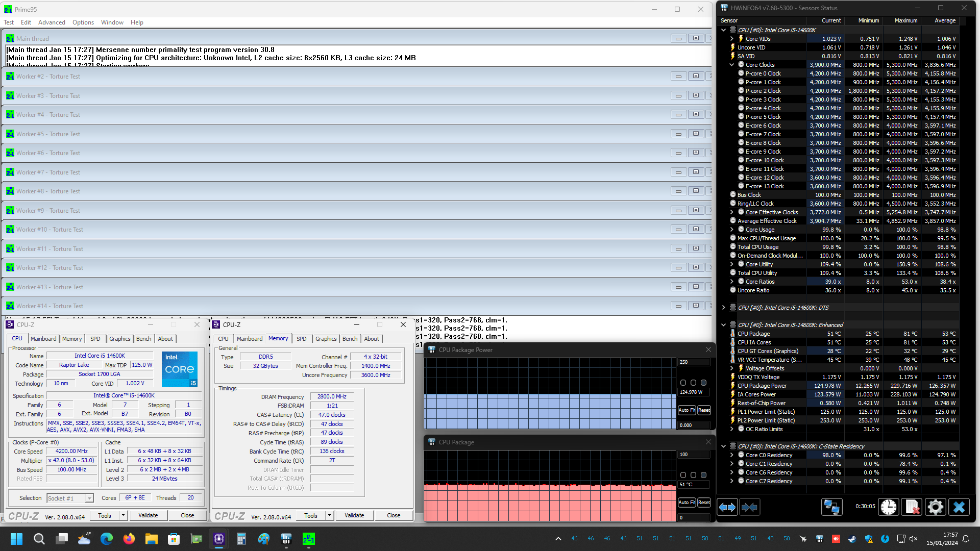This screenshot has height=551, width=980.
Task: Click Auto Fit in CPU Package Power graph
Action: [687, 410]
